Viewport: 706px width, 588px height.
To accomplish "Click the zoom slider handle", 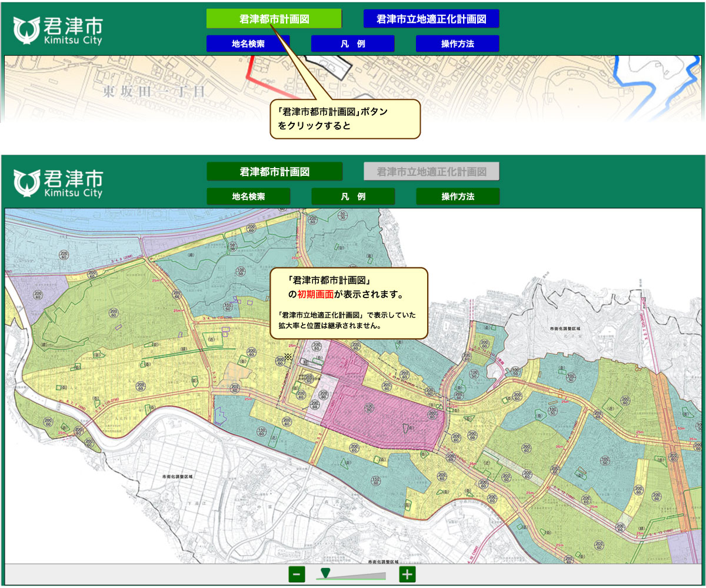I will [325, 572].
